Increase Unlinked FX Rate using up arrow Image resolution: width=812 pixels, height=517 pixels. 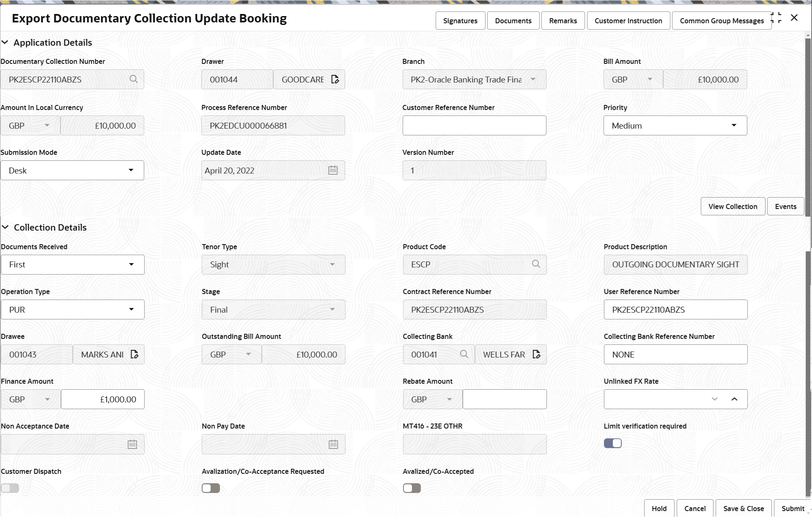point(734,399)
